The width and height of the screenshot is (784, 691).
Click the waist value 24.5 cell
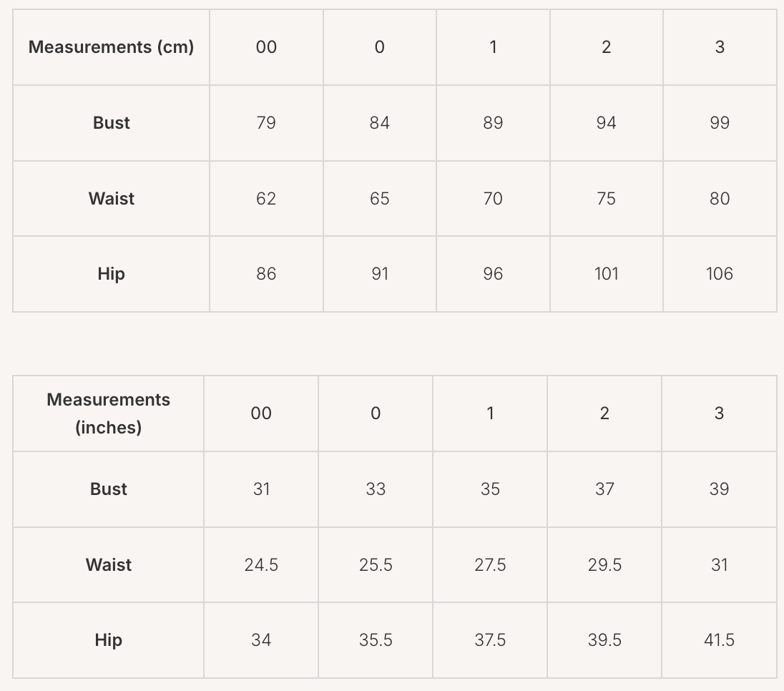point(261,565)
